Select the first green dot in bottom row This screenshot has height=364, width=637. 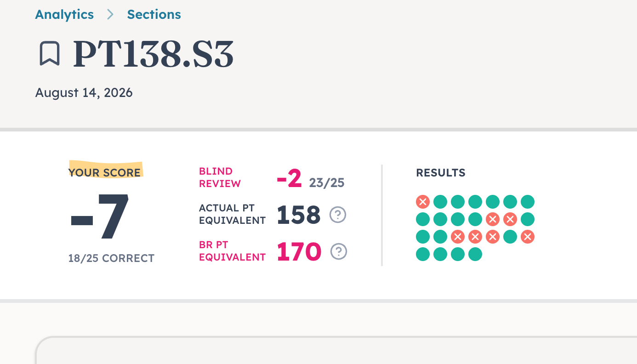(423, 254)
